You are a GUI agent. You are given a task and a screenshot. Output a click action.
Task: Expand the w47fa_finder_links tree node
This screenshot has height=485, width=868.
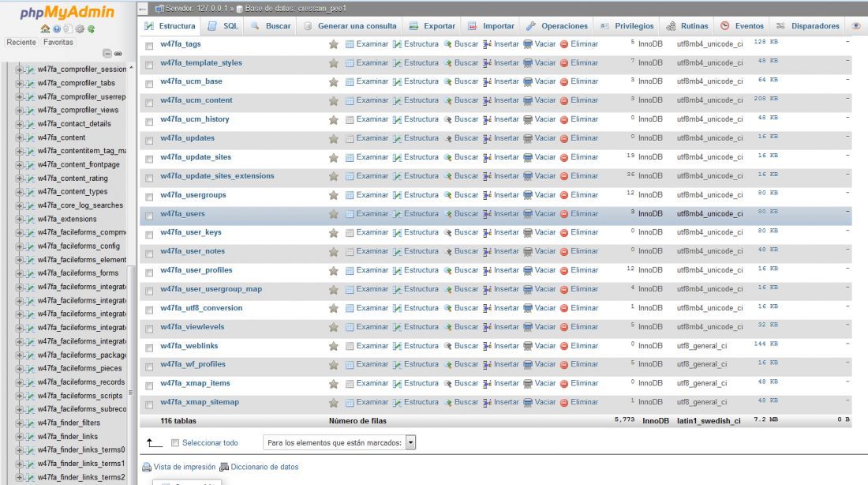[20, 437]
